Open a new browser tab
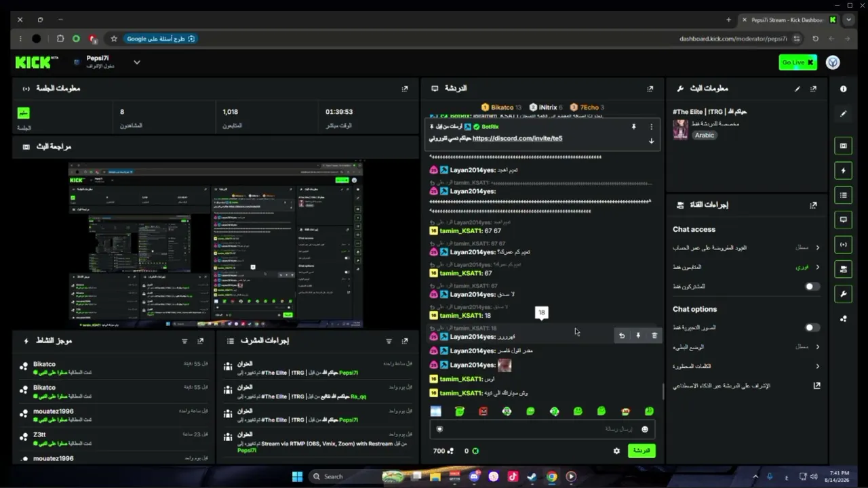Image resolution: width=868 pixels, height=488 pixels. tap(729, 20)
